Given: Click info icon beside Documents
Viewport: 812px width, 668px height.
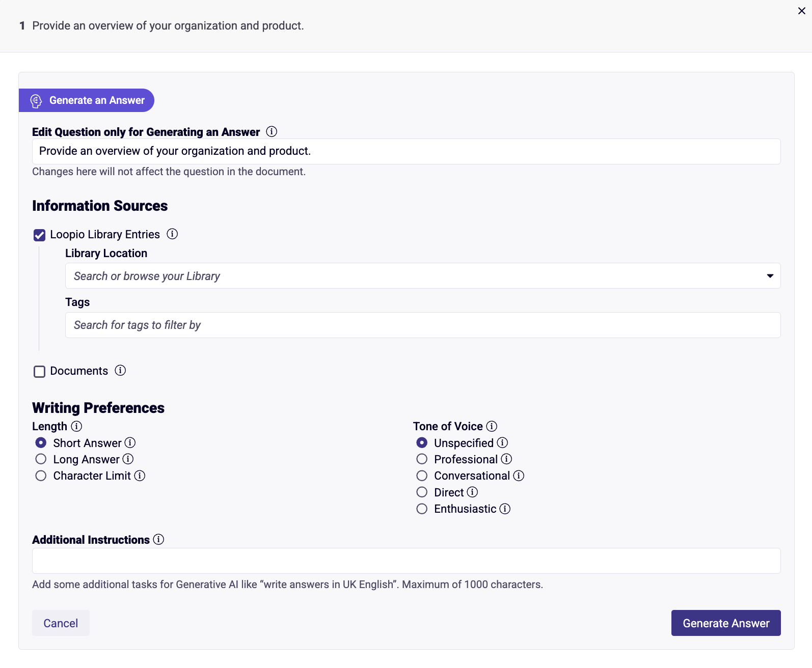Looking at the screenshot, I should click(120, 371).
